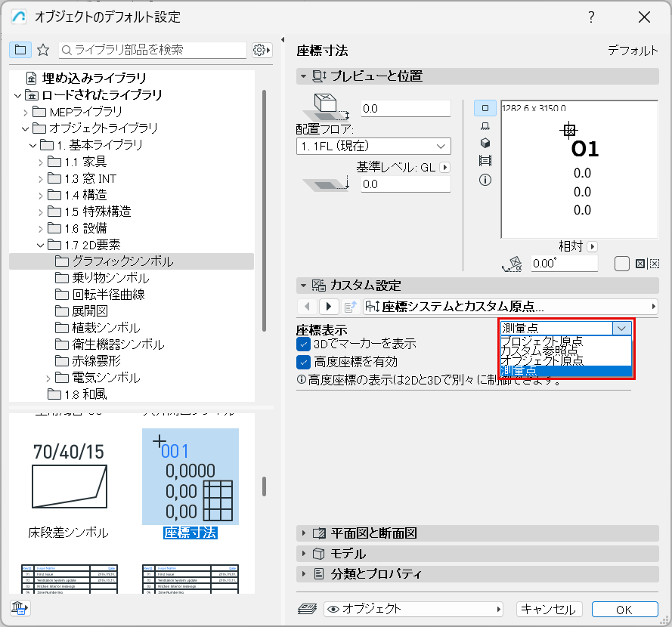Open オブジェクト layer dropdown
Image resolution: width=672 pixels, height=627 pixels.
(413, 609)
